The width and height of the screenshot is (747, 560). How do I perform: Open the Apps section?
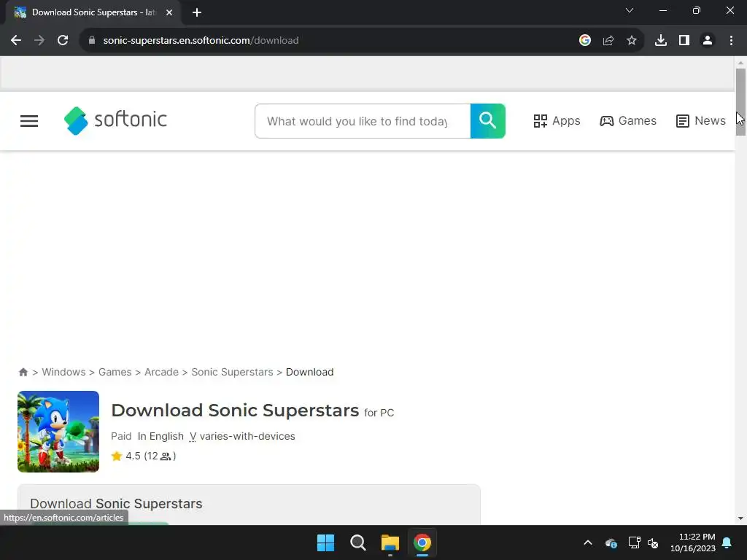tap(557, 121)
